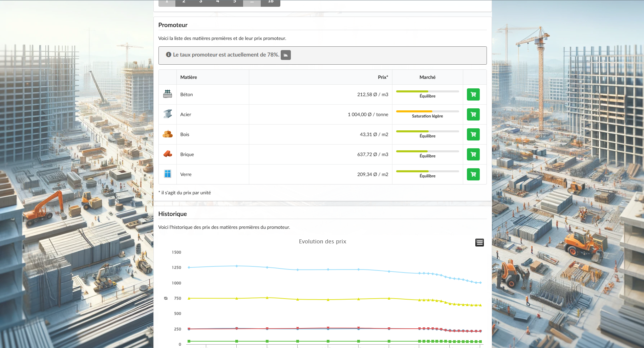Go to page 3 in pagination
The width and height of the screenshot is (644, 348).
click(201, 2)
